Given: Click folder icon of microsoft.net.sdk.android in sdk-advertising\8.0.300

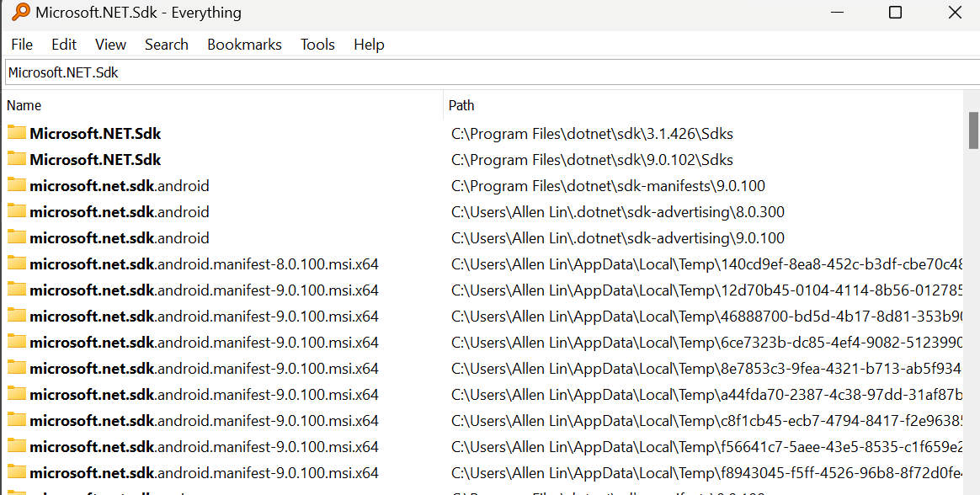Looking at the screenshot, I should pos(17,212).
